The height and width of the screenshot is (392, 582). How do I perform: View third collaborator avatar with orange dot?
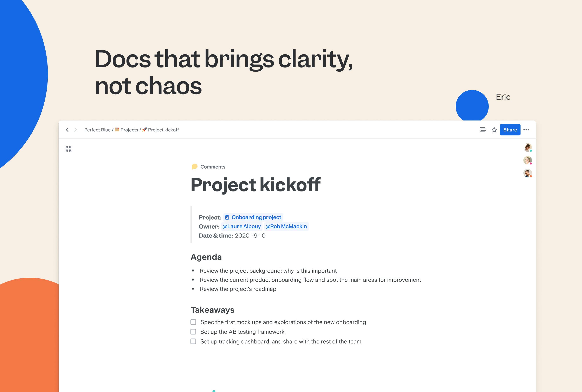(528, 173)
